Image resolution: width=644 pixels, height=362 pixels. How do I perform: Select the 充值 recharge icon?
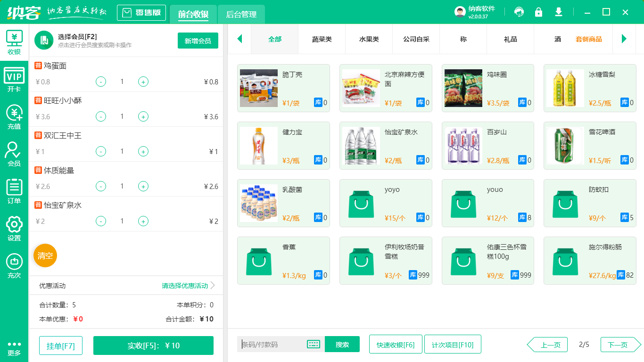(14, 115)
